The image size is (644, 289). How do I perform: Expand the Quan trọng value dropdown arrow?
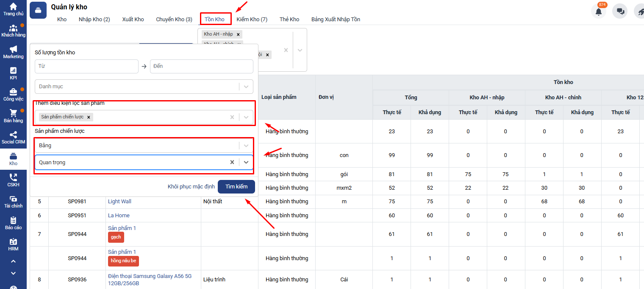[x=246, y=162]
